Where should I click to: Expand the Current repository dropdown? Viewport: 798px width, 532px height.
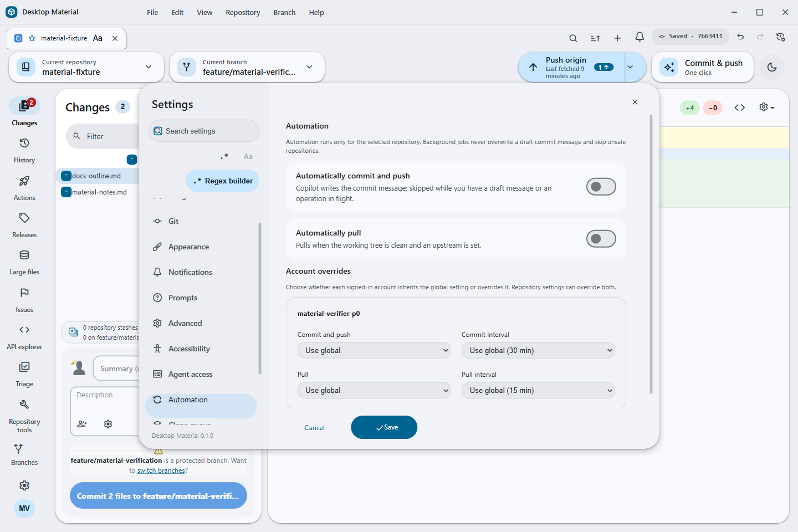coord(86,67)
